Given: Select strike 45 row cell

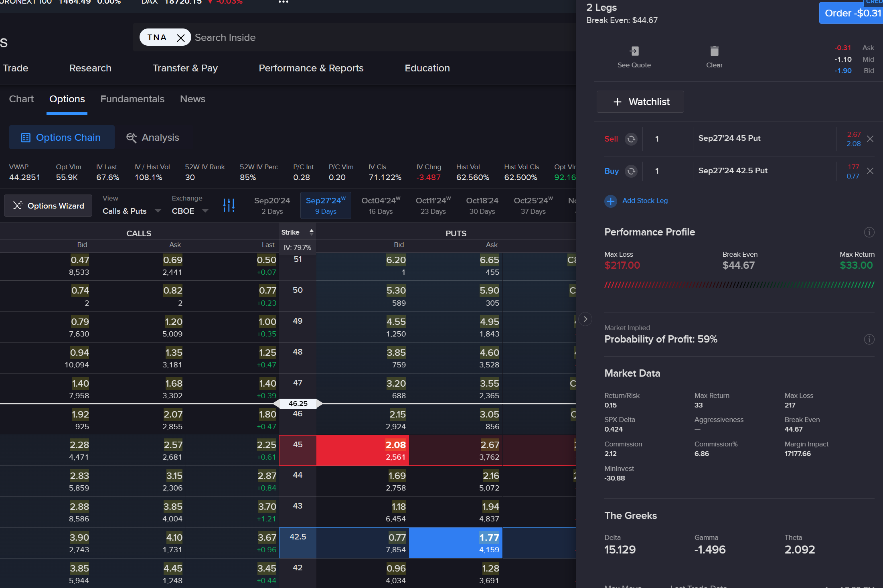Looking at the screenshot, I should point(298,450).
